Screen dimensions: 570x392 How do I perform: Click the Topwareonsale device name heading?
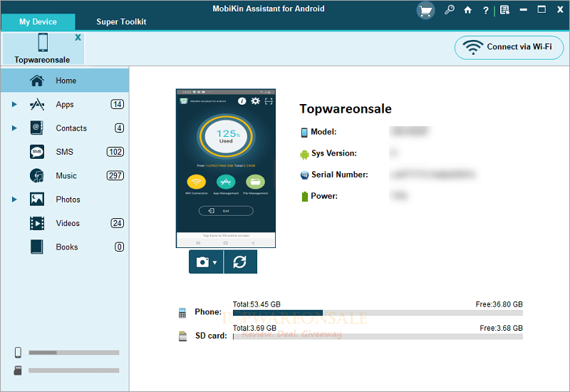(x=346, y=109)
